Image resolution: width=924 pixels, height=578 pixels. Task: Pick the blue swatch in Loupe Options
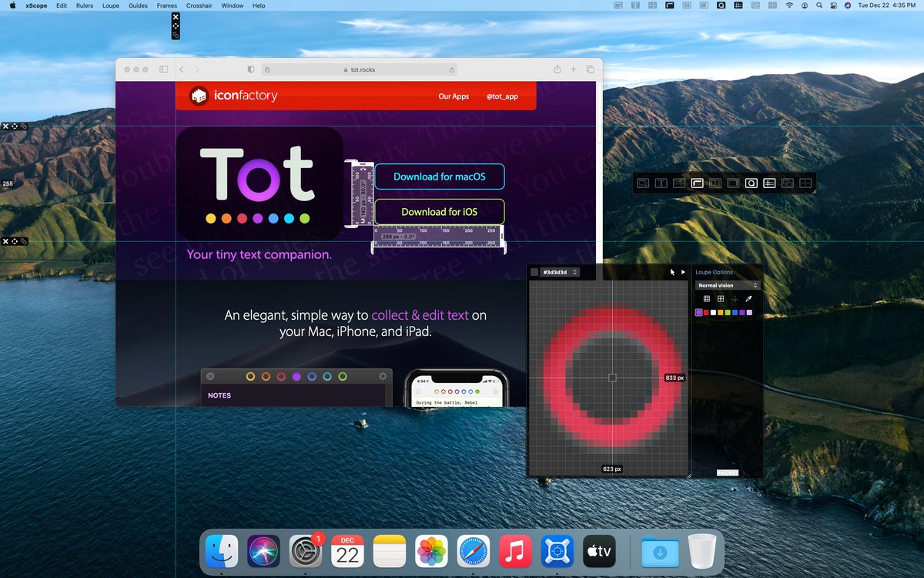[734, 312]
